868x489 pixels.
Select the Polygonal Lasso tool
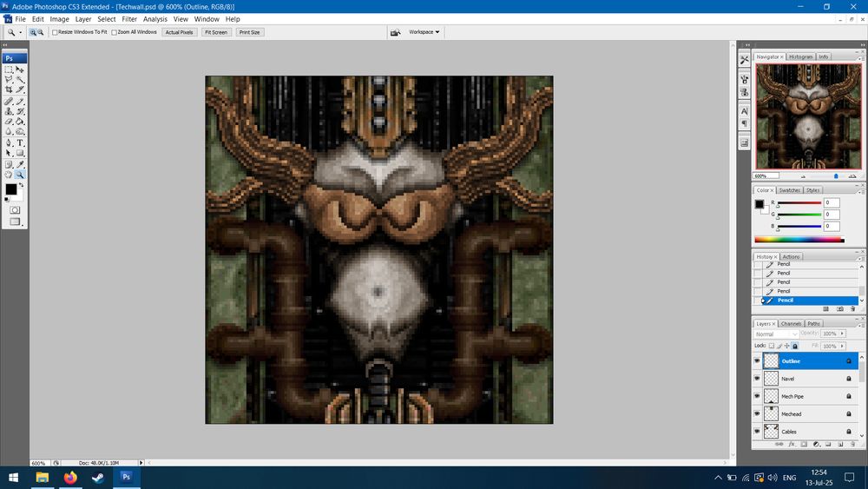pos(9,80)
